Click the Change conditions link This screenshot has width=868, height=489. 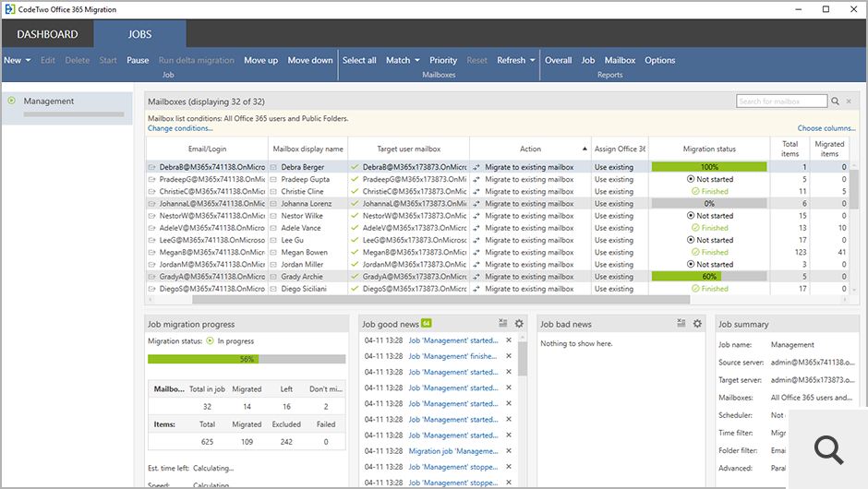180,128
